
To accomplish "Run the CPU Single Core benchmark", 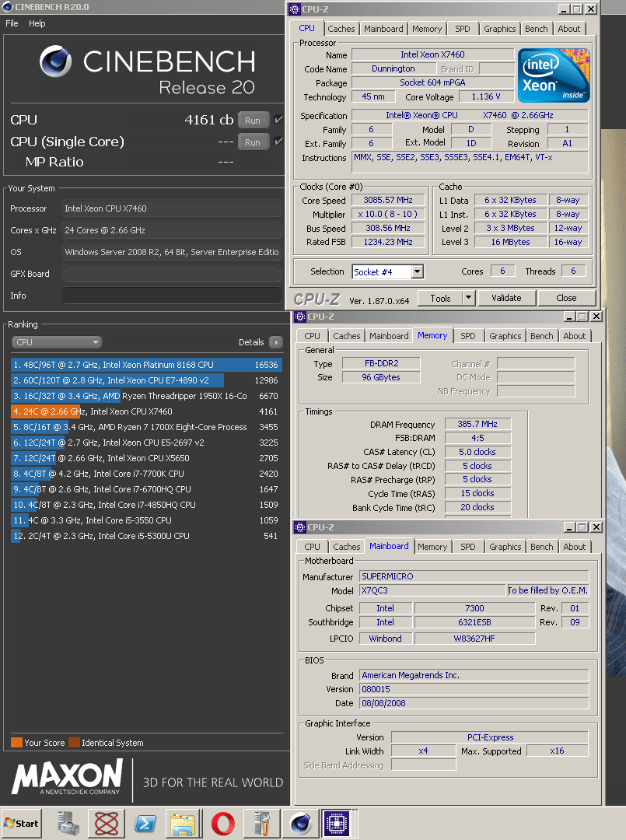I will point(253,142).
